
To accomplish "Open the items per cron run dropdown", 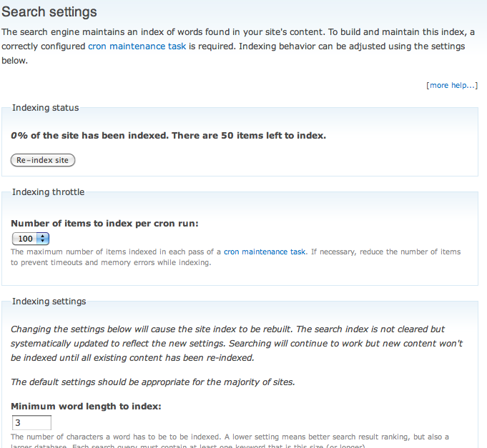I will (31, 239).
